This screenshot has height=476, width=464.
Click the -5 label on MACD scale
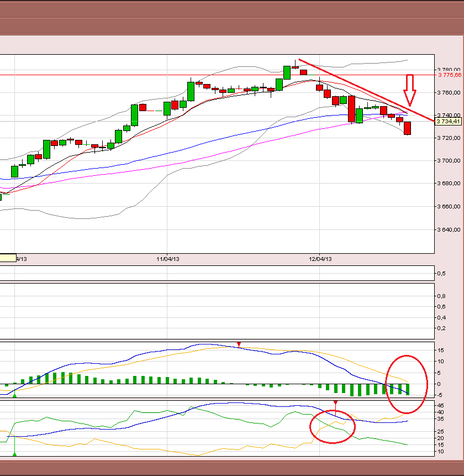pyautogui.click(x=440, y=395)
